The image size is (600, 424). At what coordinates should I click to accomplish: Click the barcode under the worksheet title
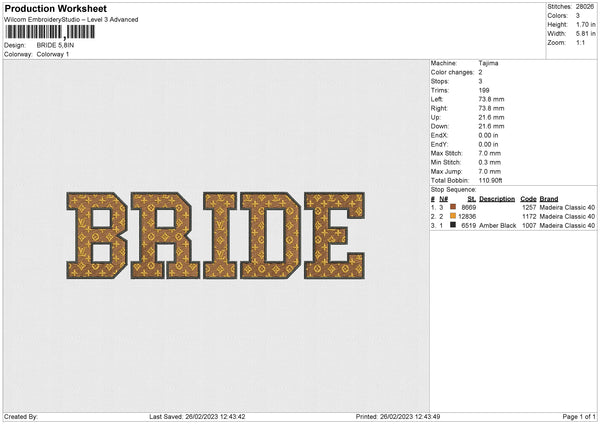[50, 32]
